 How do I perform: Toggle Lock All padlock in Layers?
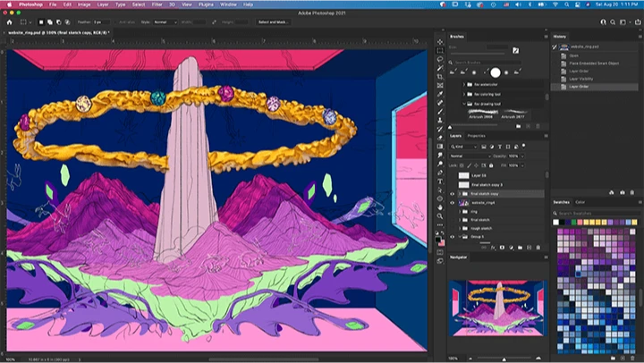point(491,165)
